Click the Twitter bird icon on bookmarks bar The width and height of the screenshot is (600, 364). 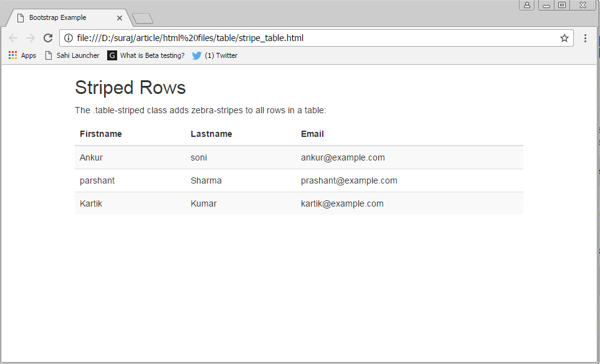pos(196,55)
